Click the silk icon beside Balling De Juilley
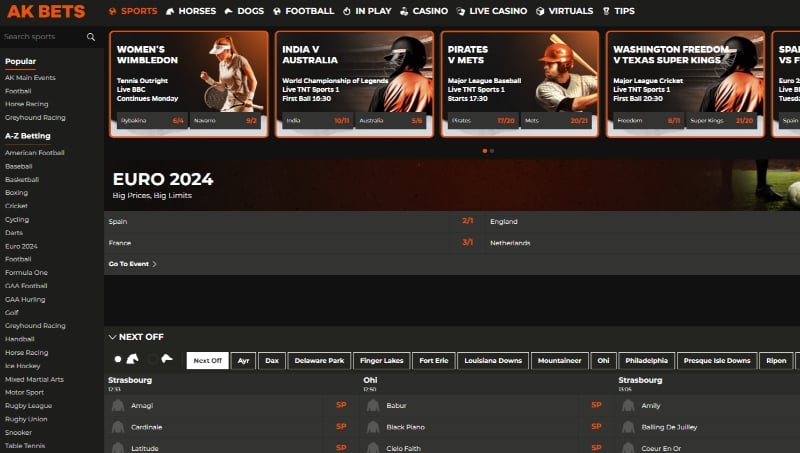This screenshot has width=800, height=453. [628, 427]
